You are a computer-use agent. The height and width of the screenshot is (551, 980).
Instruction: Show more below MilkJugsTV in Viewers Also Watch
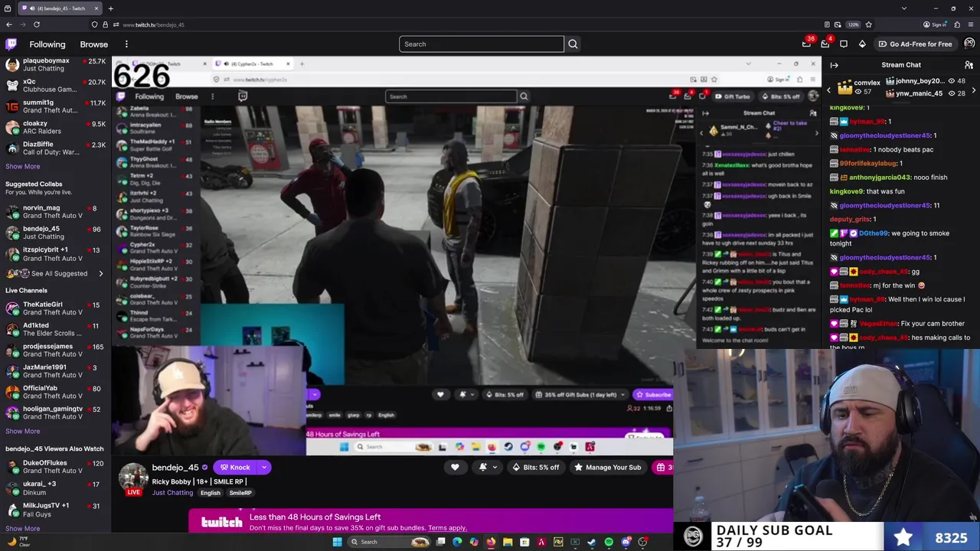pyautogui.click(x=22, y=528)
